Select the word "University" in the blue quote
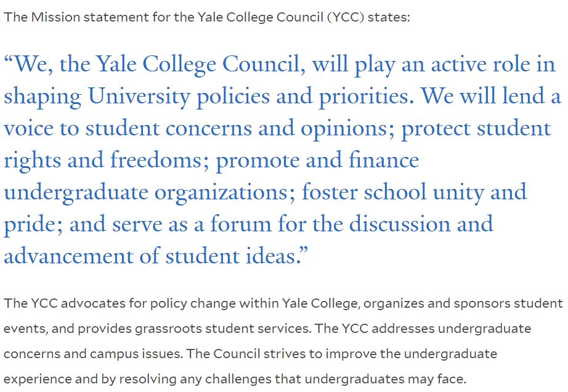Viewport: 568px width, 392px height. [139, 97]
